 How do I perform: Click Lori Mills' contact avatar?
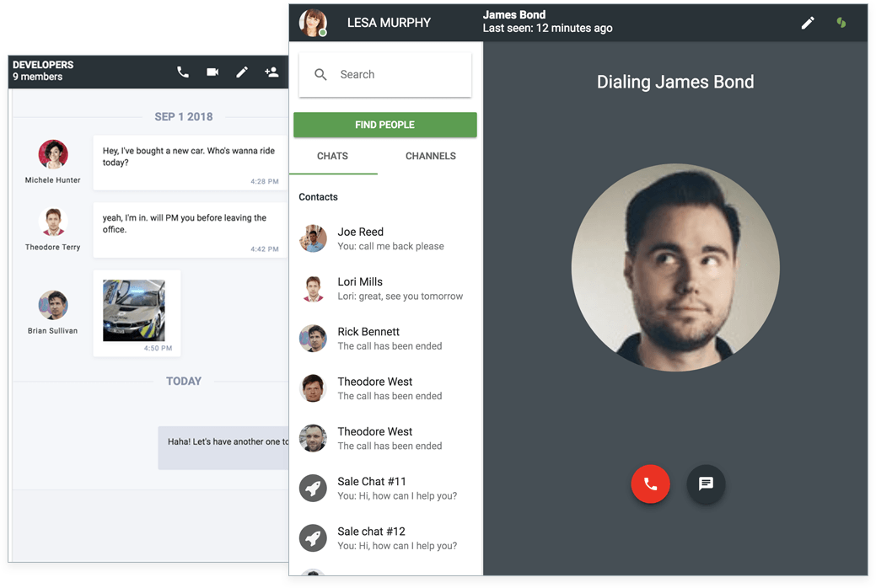(x=313, y=288)
